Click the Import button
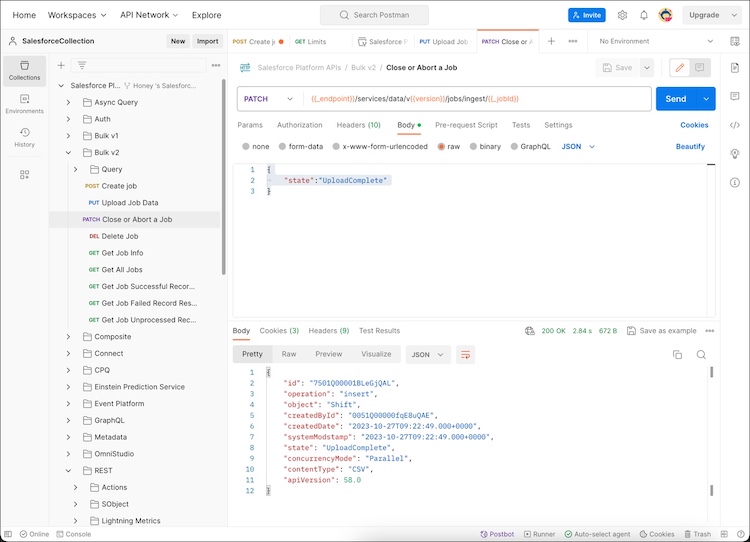 coord(208,41)
